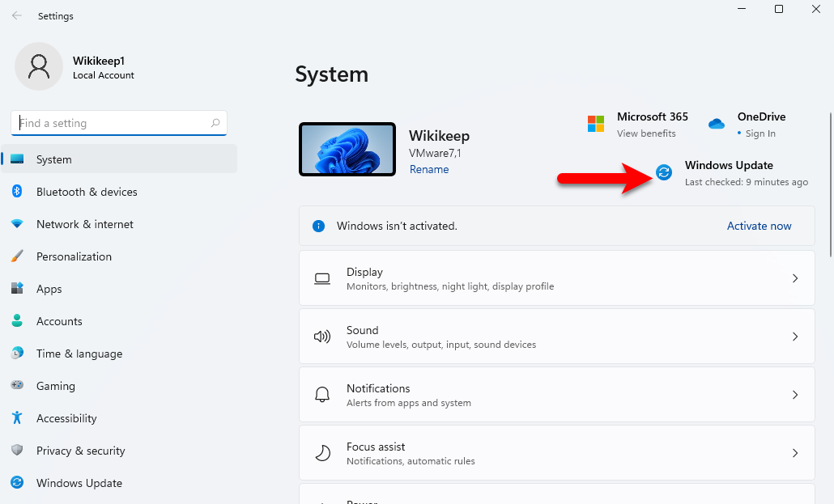Image resolution: width=834 pixels, height=504 pixels.
Task: Click the Accessibility figure icon
Action: [17, 418]
